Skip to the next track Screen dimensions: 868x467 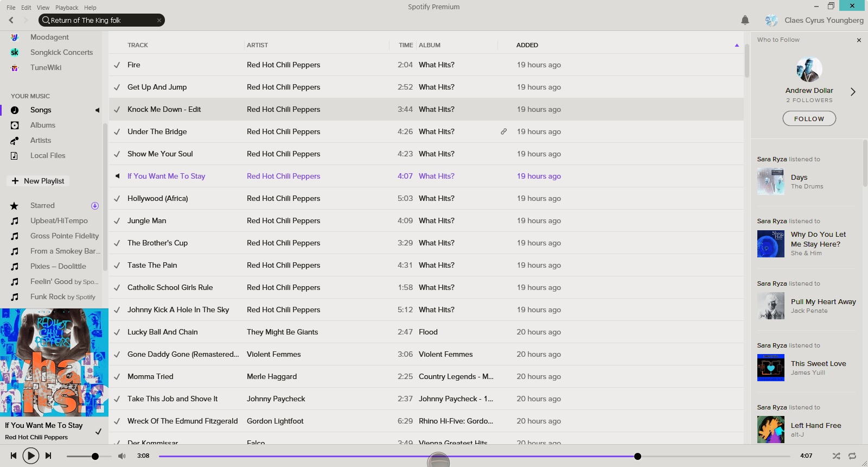click(x=48, y=456)
